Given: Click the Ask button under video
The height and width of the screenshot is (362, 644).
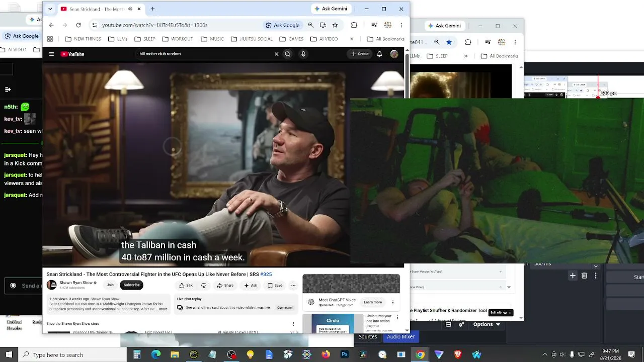Looking at the screenshot, I should click(x=250, y=285).
